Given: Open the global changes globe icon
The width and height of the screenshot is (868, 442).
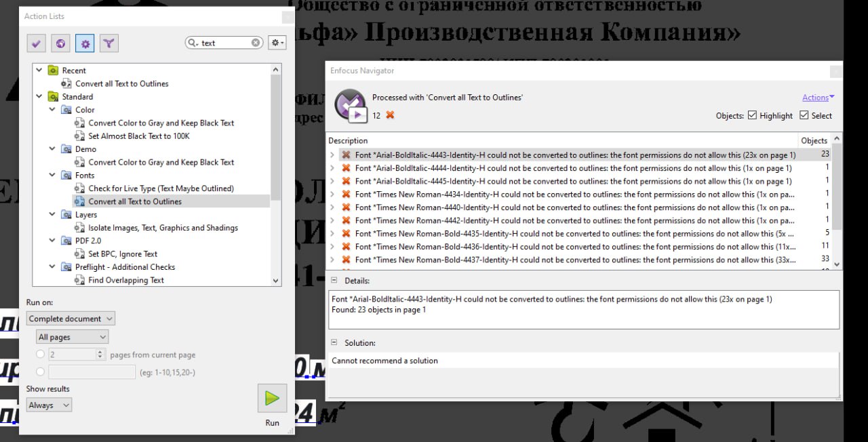Looking at the screenshot, I should [x=60, y=43].
